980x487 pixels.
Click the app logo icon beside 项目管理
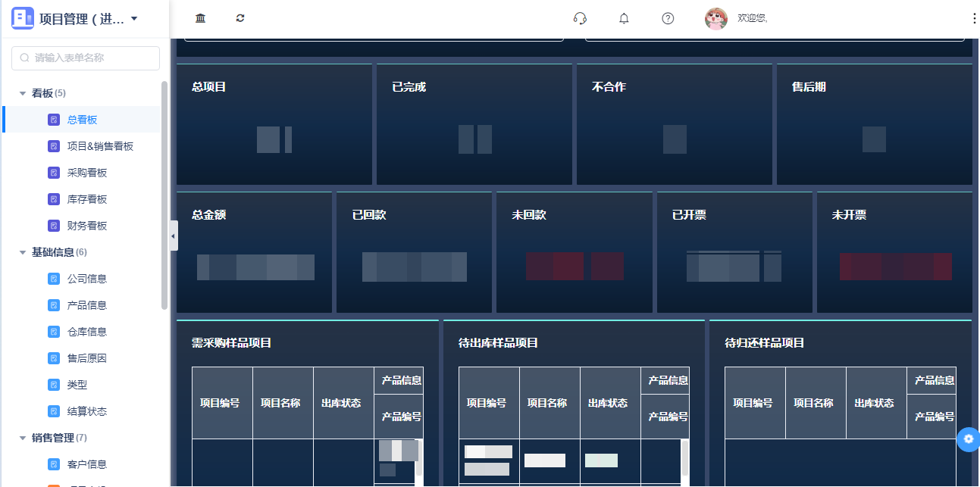(23, 18)
